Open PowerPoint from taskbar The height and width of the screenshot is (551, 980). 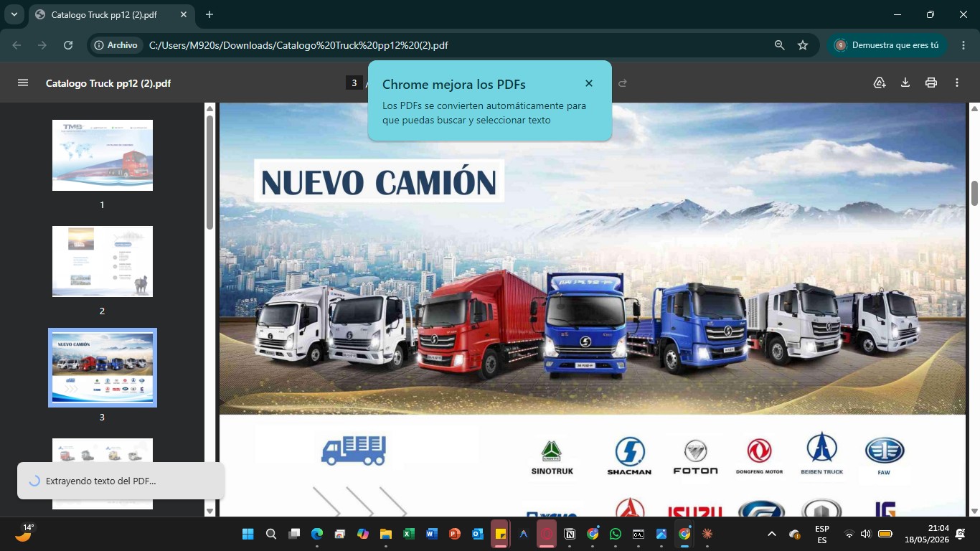coord(455,534)
